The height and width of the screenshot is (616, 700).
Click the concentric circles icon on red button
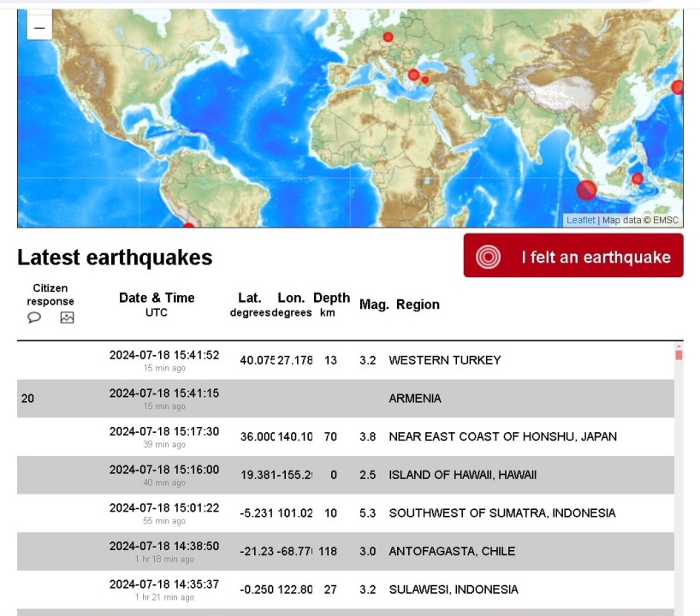pos(488,257)
